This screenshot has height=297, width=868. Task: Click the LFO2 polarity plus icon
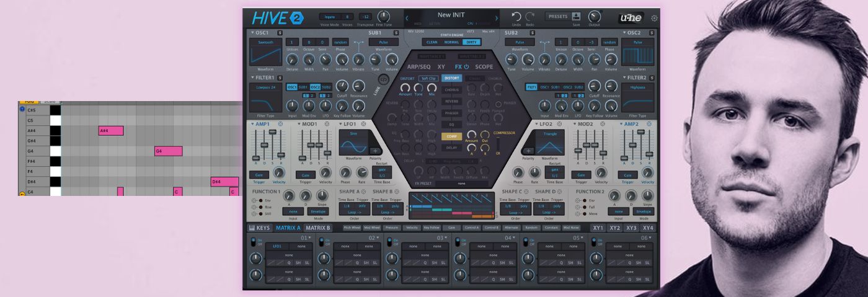(528, 151)
